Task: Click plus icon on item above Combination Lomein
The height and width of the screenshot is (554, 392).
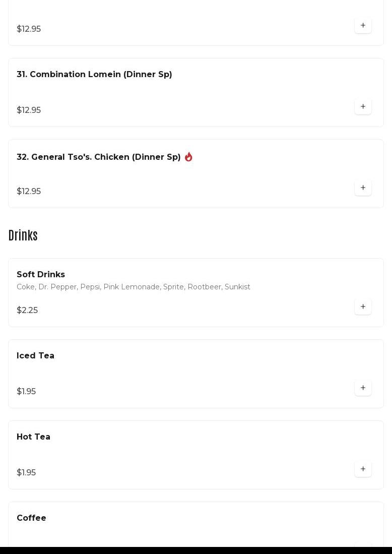Action: [x=363, y=25]
